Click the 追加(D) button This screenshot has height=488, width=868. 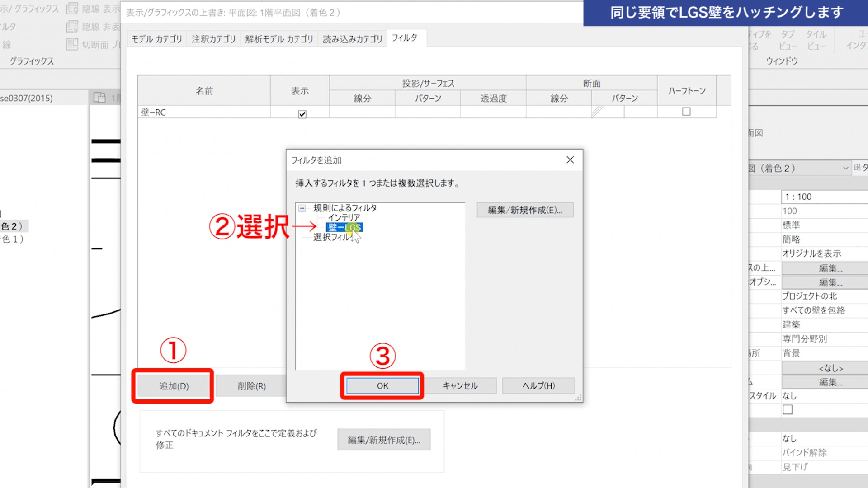coord(174,386)
